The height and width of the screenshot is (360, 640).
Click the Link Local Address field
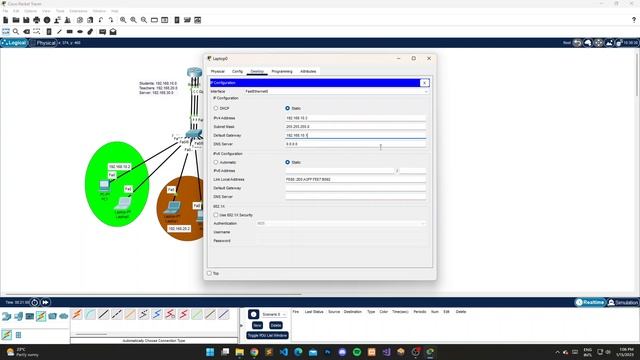(x=355, y=179)
